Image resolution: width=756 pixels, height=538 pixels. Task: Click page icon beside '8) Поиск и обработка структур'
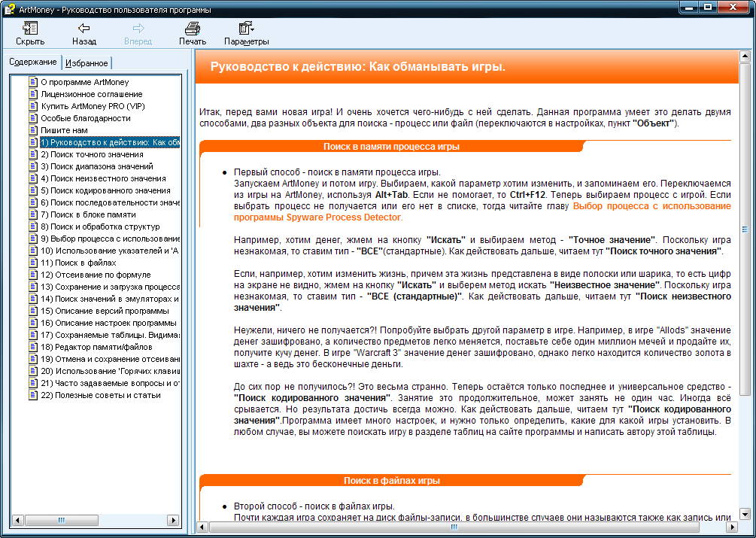tap(33, 226)
